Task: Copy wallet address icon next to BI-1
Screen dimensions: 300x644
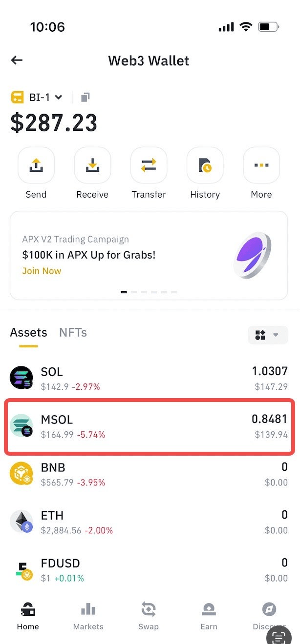Action: click(x=85, y=97)
